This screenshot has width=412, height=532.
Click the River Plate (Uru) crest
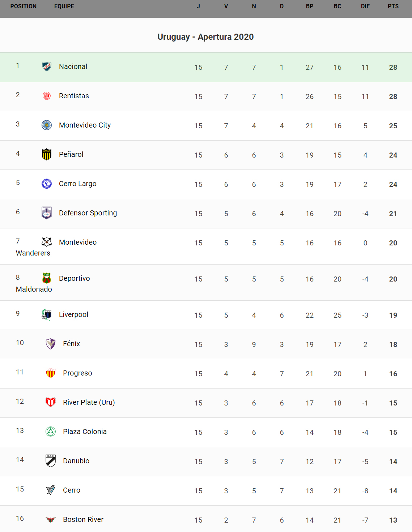coord(51,402)
